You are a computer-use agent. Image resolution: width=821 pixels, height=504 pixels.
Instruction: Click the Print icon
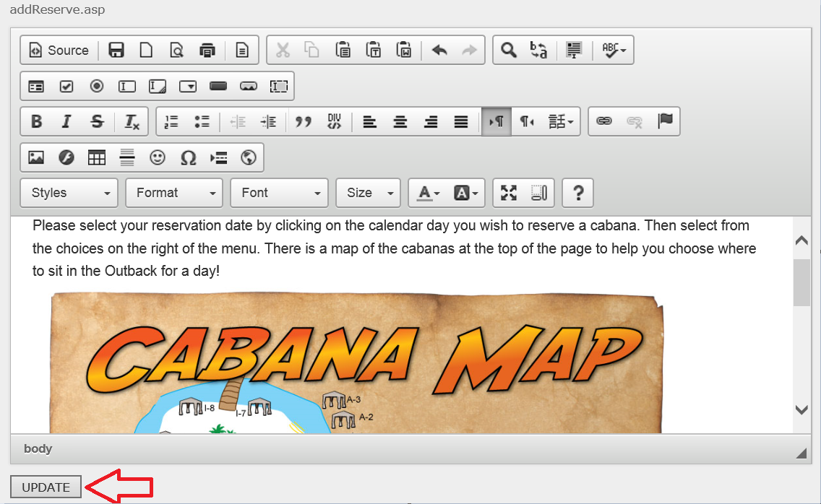click(207, 51)
